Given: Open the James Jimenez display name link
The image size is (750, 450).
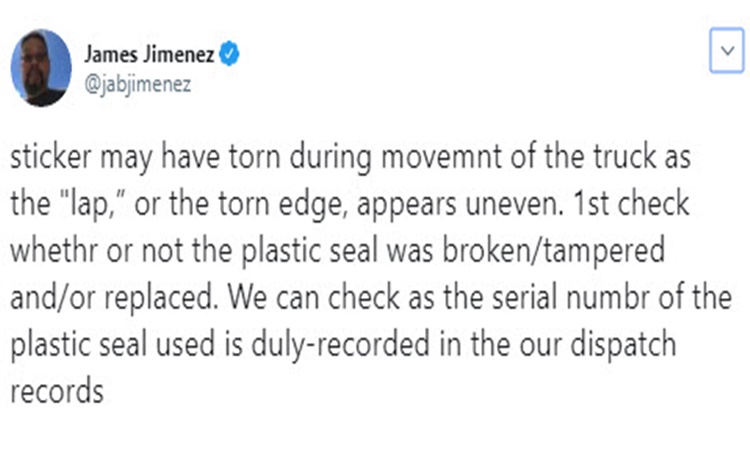Looking at the screenshot, I should point(149,54).
